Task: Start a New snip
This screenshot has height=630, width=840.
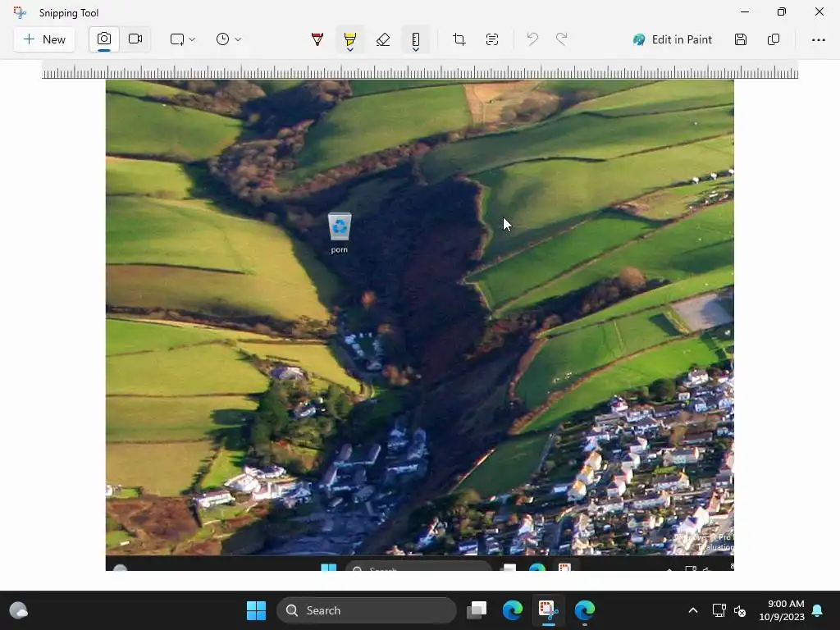Action: pyautogui.click(x=44, y=39)
